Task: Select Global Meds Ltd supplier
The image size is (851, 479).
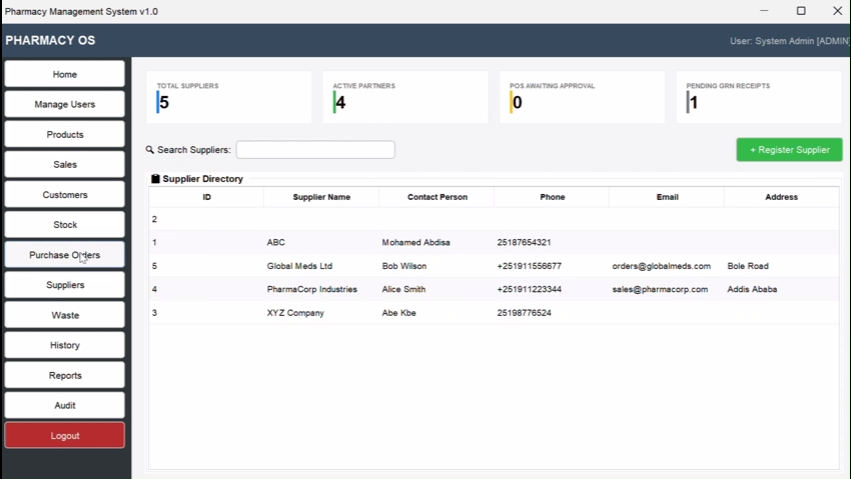Action: [x=300, y=266]
